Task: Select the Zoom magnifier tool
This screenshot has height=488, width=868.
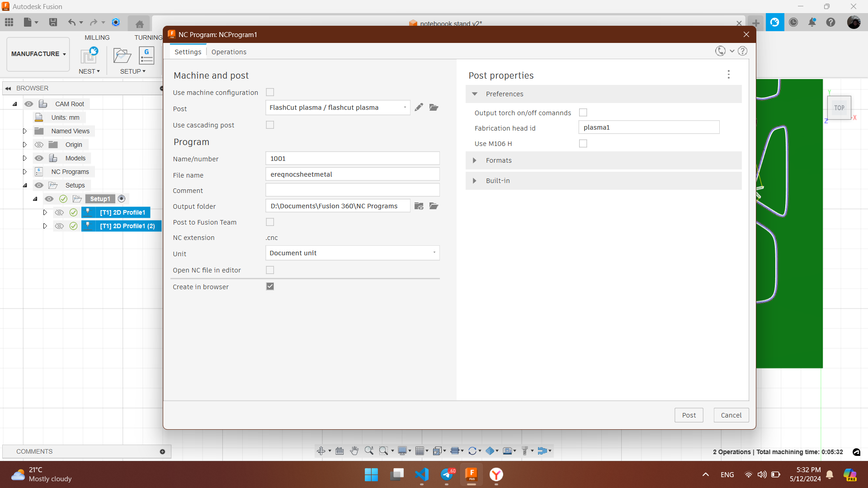Action: (369, 451)
